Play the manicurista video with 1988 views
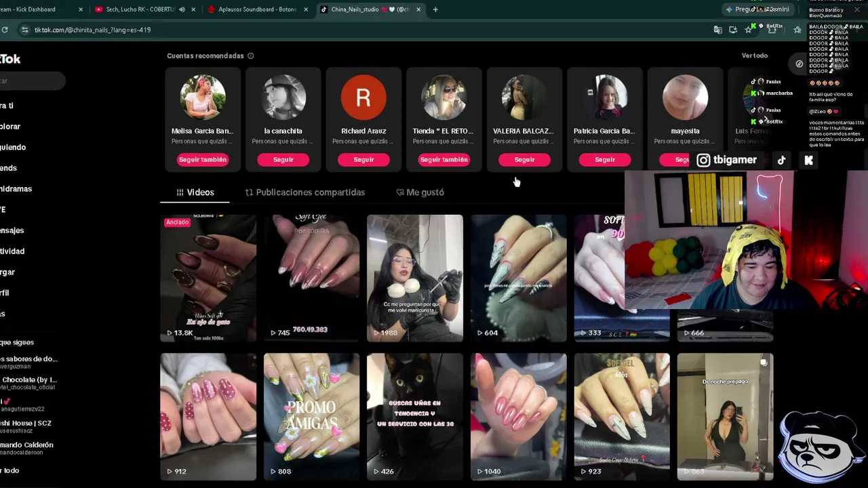 [415, 278]
